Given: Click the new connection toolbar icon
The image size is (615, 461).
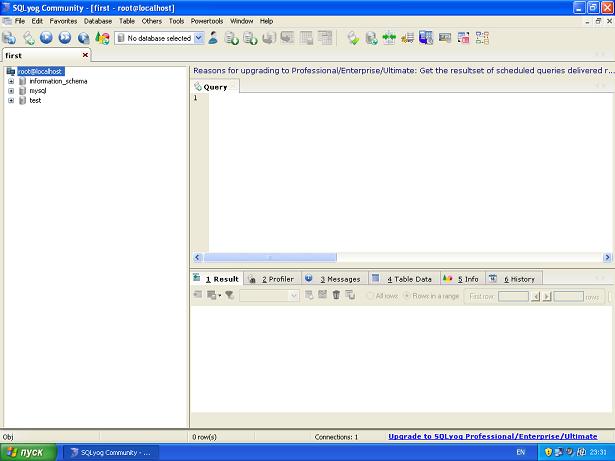Looking at the screenshot, I should pos(9,38).
